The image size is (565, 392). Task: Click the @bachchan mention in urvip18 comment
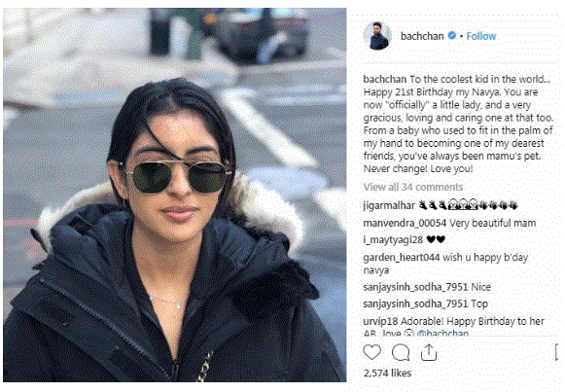(x=442, y=333)
